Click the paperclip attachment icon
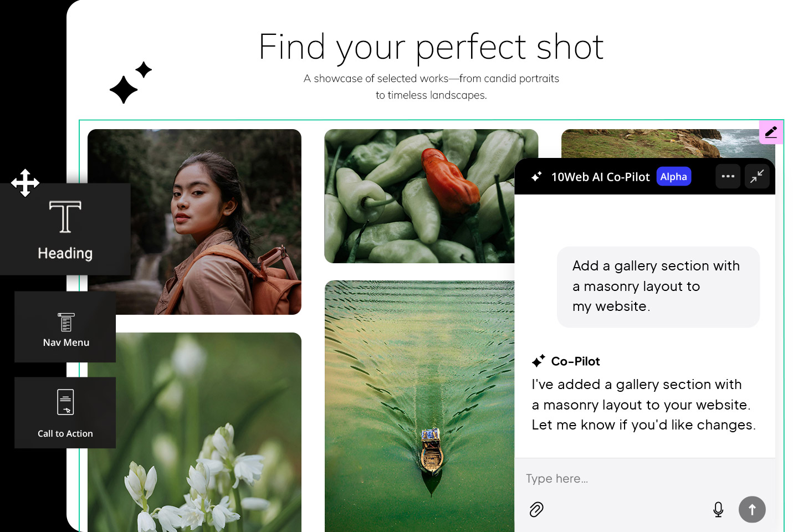Viewport: 798px width, 532px height. point(536,509)
